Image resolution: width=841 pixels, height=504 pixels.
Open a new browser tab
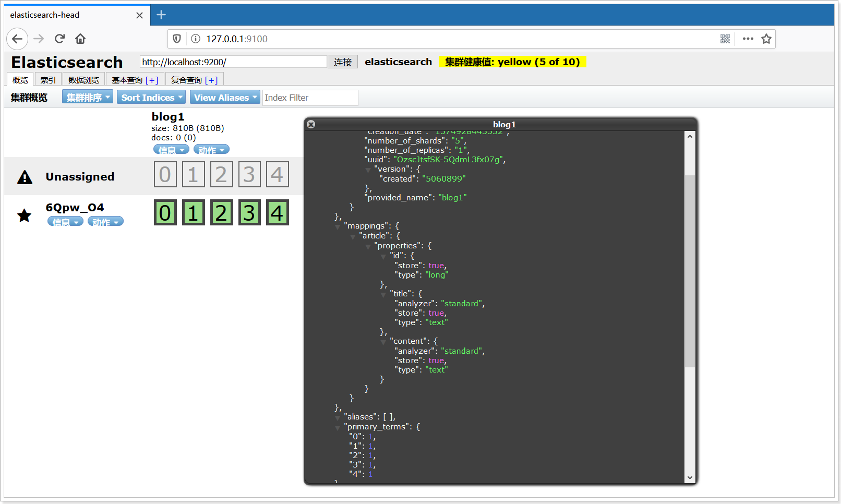161,15
